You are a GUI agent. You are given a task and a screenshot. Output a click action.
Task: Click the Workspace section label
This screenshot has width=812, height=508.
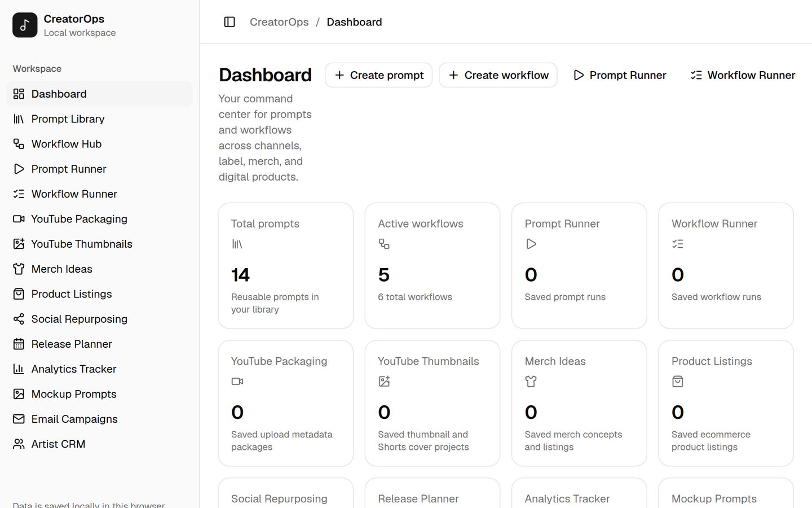(x=37, y=69)
